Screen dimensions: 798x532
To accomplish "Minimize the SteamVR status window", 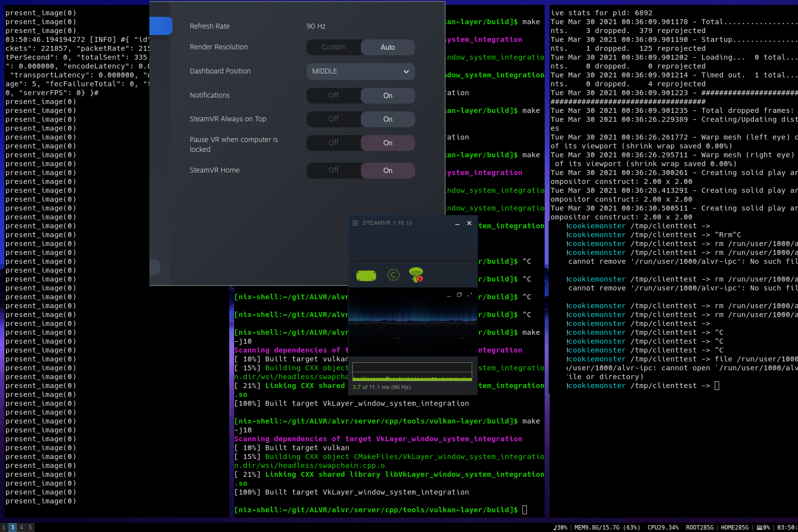I will [x=457, y=224].
